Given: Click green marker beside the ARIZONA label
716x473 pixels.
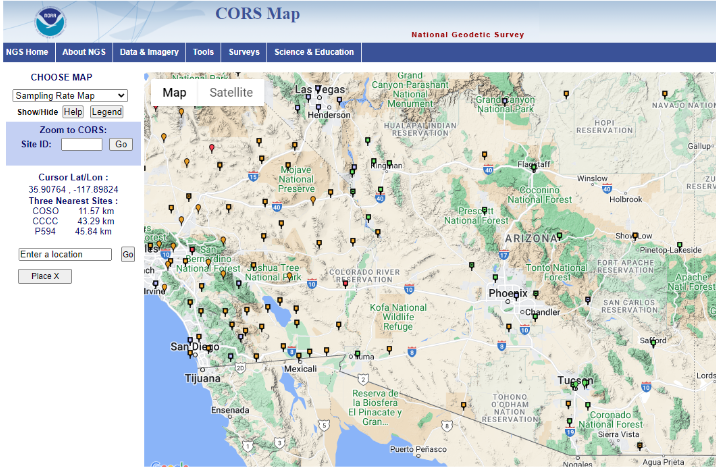Looking at the screenshot, I should 559,236.
